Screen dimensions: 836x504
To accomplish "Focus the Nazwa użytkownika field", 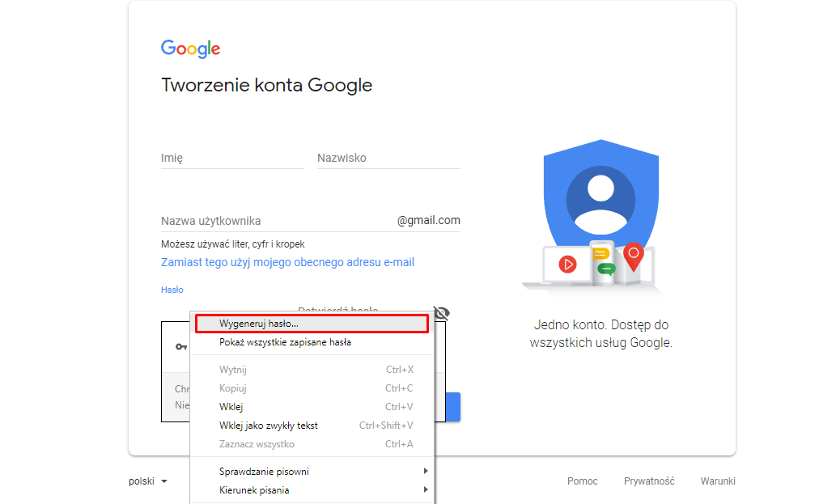I will click(x=278, y=221).
